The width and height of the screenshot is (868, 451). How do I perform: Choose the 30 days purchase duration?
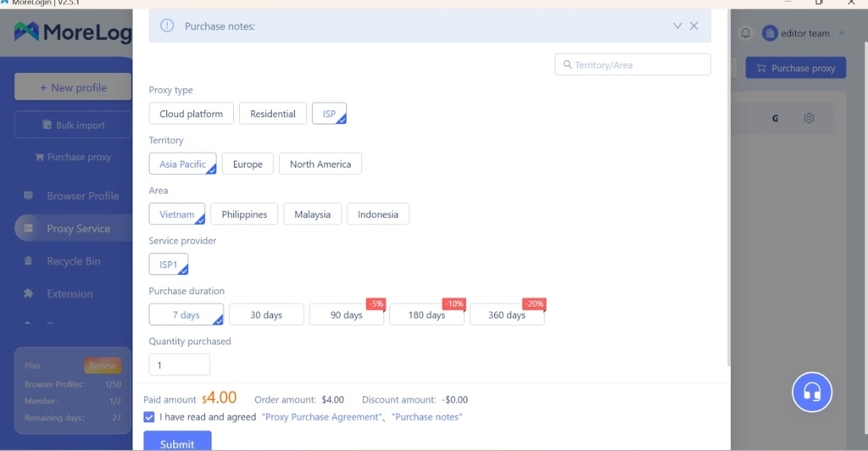coord(266,315)
